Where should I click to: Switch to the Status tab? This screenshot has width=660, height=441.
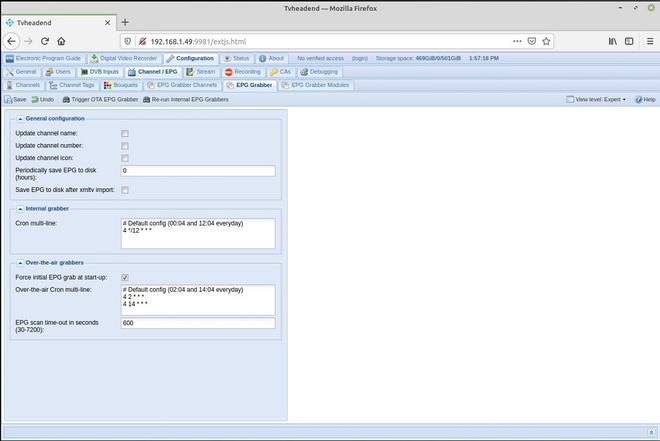click(x=237, y=58)
